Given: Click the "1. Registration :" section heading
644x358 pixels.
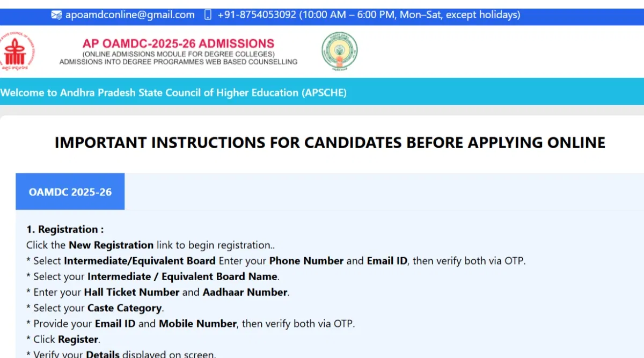Looking at the screenshot, I should point(65,229).
